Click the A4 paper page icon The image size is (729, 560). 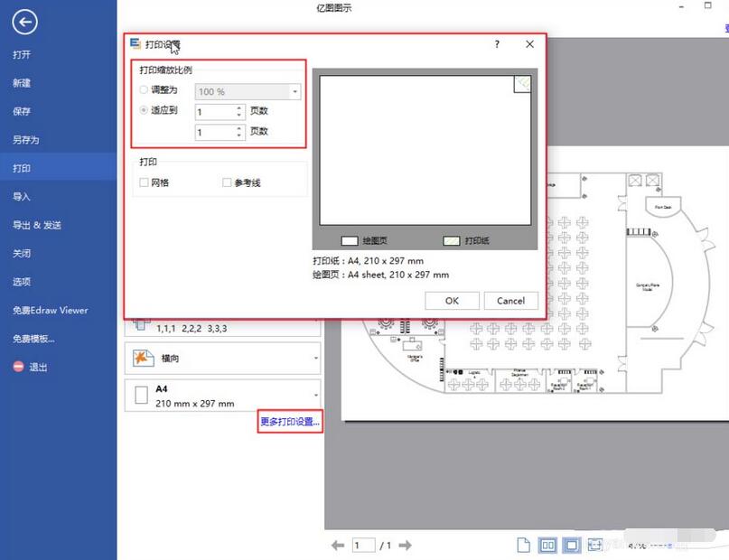point(141,396)
